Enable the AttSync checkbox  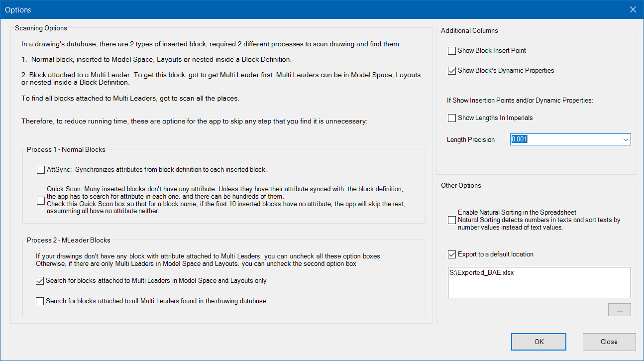coord(41,170)
